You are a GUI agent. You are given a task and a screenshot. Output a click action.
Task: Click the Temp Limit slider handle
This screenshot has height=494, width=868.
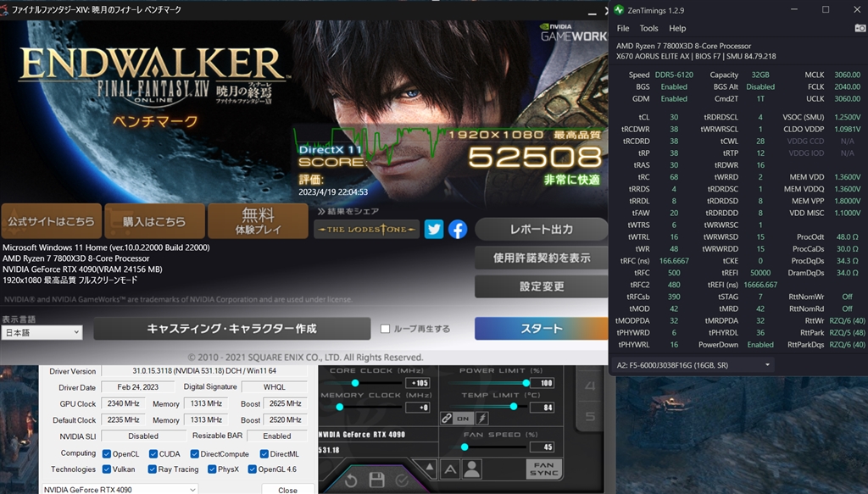[514, 407]
